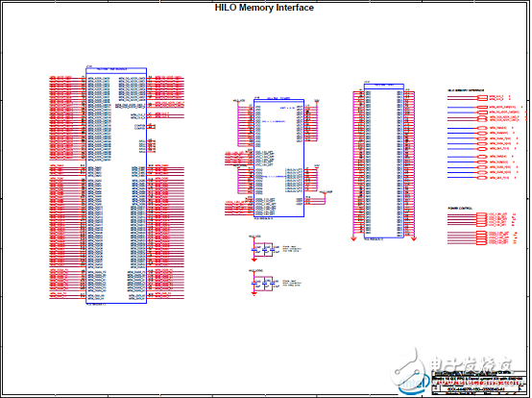Click power symbol at top-right of center component
Viewport: 532px width, 398px height.
click(x=317, y=101)
